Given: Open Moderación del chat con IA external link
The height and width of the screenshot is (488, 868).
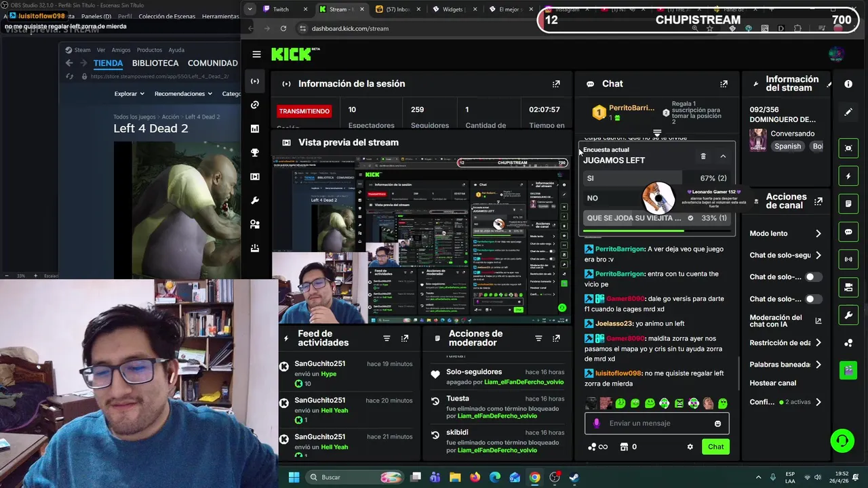Looking at the screenshot, I should click(x=818, y=321).
